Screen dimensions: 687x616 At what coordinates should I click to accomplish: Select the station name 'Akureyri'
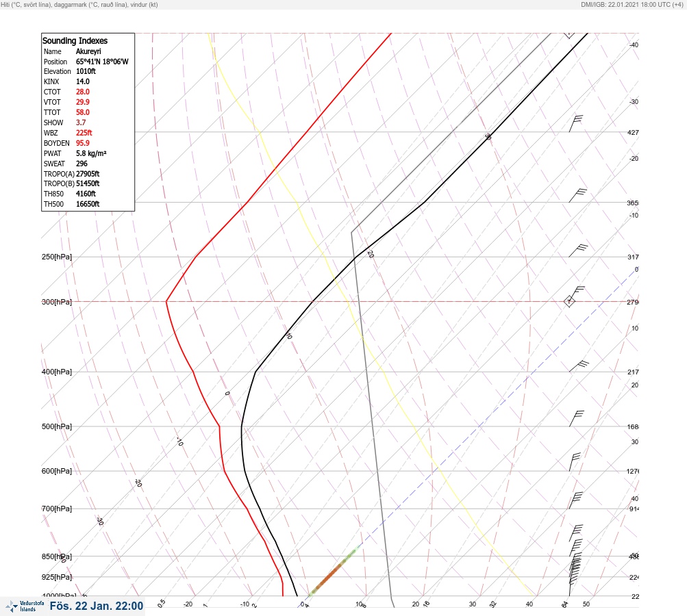tap(88, 51)
